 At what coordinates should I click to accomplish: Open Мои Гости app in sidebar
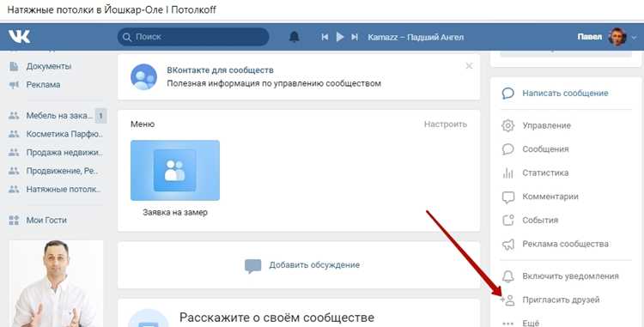46,220
